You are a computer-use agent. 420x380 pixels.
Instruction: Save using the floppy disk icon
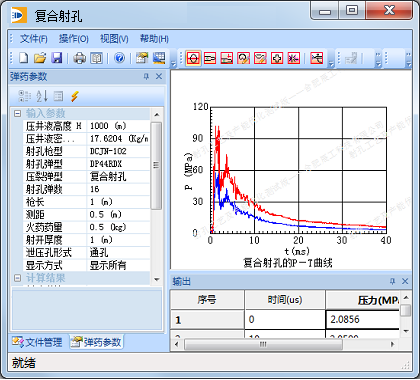point(57,58)
